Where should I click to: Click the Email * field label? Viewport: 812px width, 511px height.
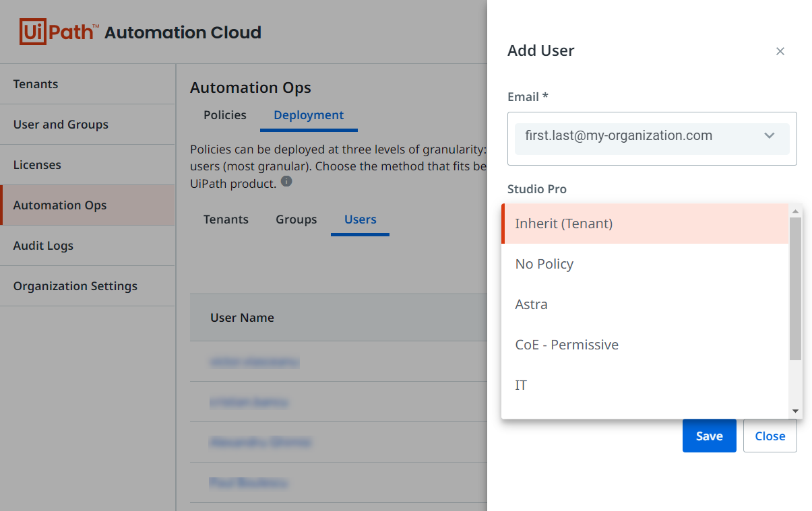coord(528,97)
